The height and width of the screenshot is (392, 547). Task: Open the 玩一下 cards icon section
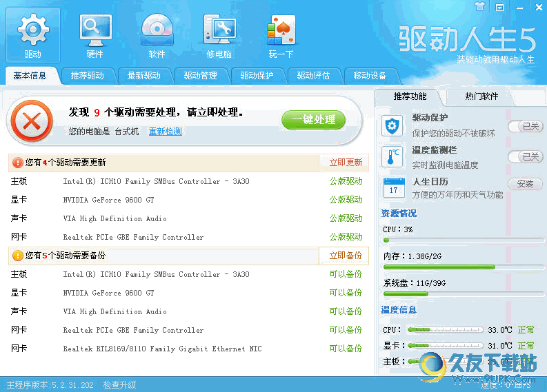click(281, 36)
